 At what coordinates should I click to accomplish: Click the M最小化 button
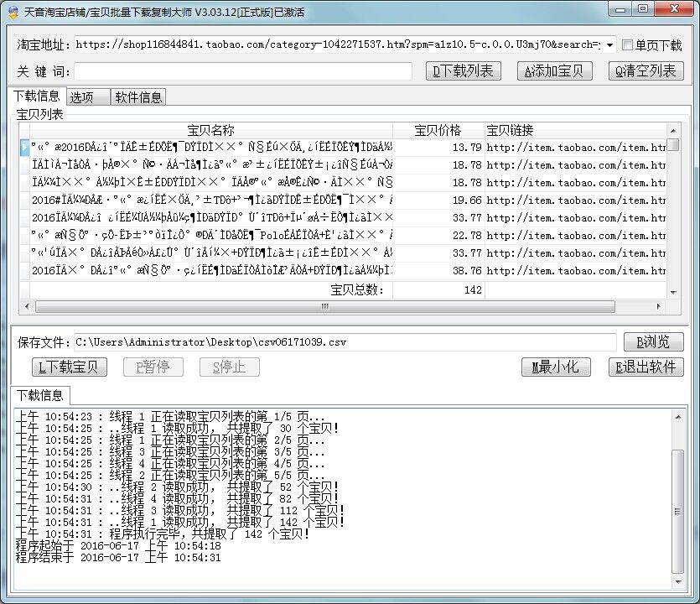click(x=556, y=367)
